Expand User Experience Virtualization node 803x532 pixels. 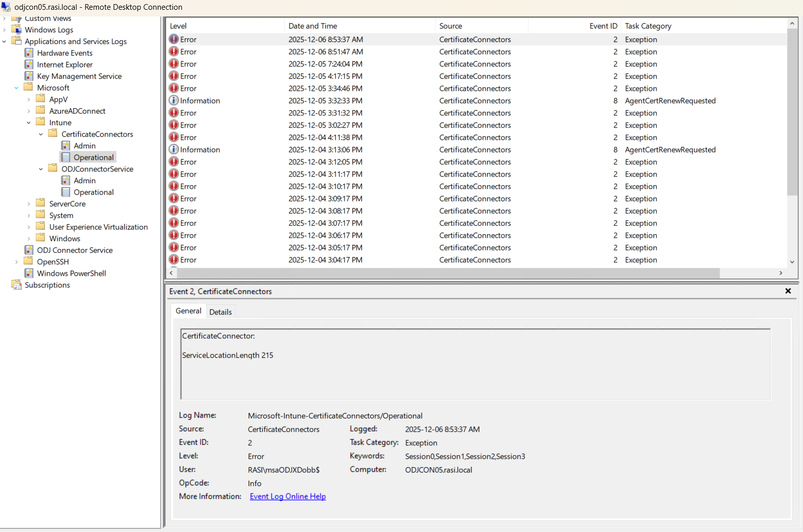(29, 227)
